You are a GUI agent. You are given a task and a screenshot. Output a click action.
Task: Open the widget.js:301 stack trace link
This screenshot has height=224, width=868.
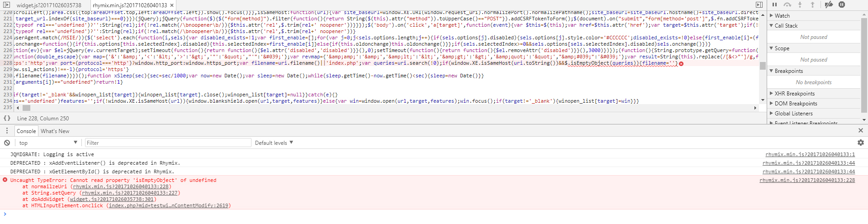tap(112, 199)
